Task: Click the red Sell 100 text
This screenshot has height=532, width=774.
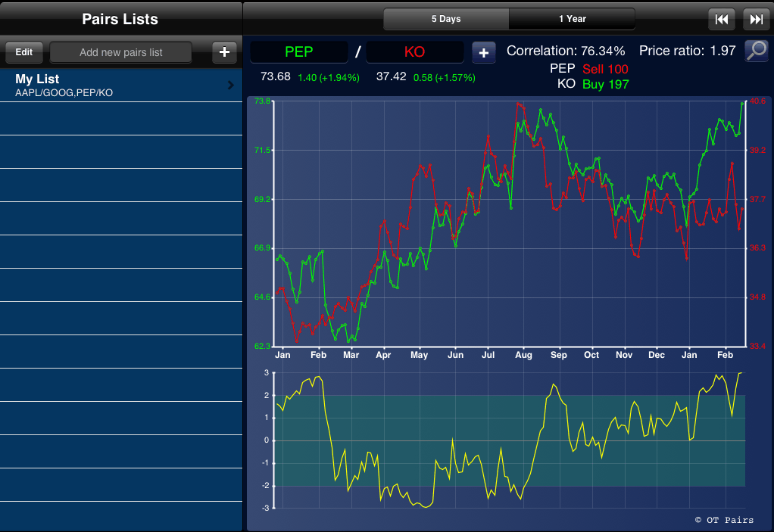Action: tap(605, 69)
